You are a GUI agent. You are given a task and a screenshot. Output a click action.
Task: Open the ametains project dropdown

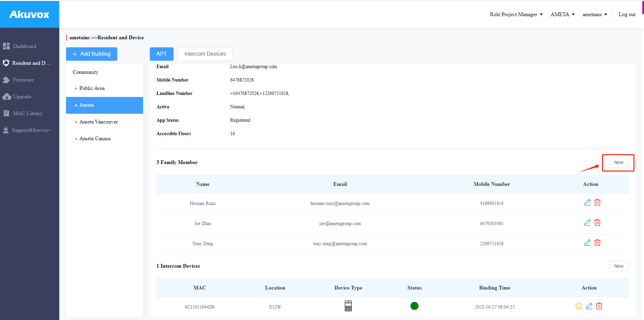(x=595, y=14)
